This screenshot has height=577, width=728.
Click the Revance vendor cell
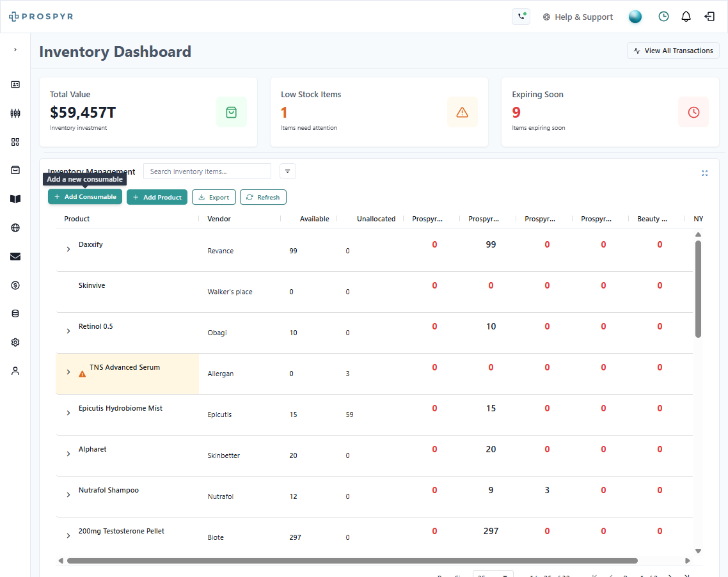coord(220,251)
